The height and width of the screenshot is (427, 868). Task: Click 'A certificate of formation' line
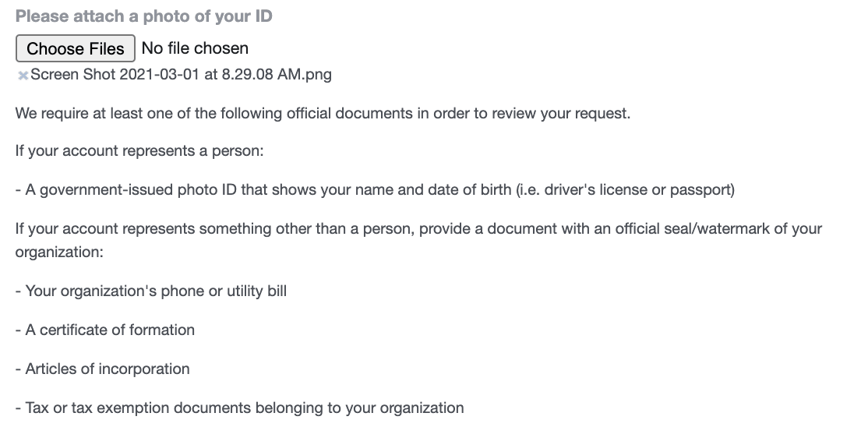[105, 330]
